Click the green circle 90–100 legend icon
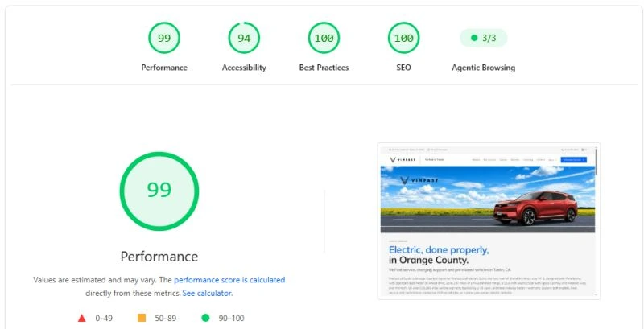The image size is (644, 329). (205, 318)
